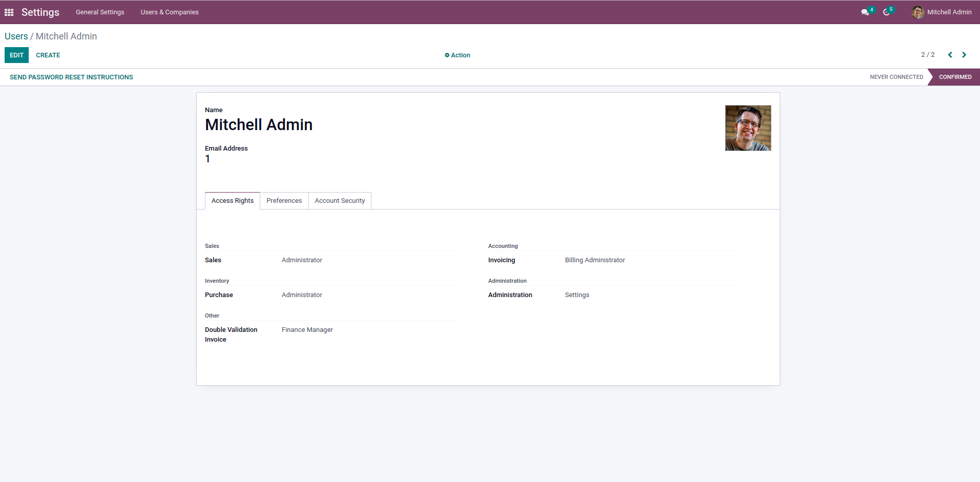Click the Mitchell Admin avatar in top bar
980x482 pixels.
point(918,12)
